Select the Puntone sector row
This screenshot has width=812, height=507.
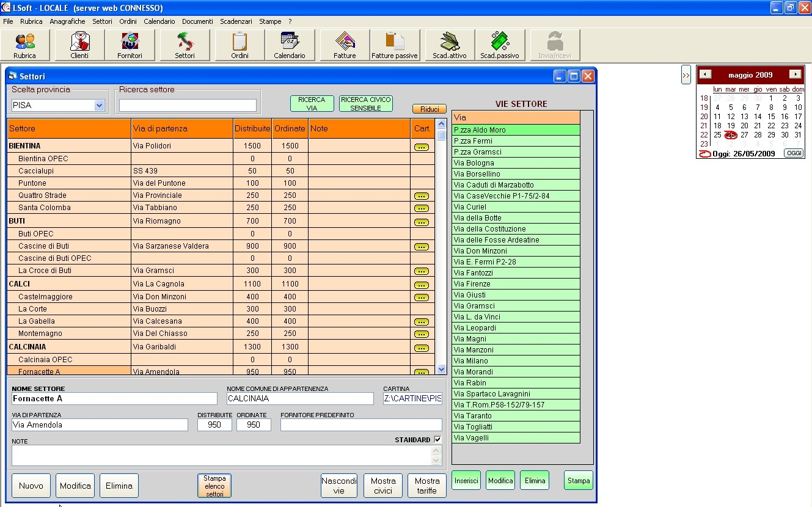point(221,183)
